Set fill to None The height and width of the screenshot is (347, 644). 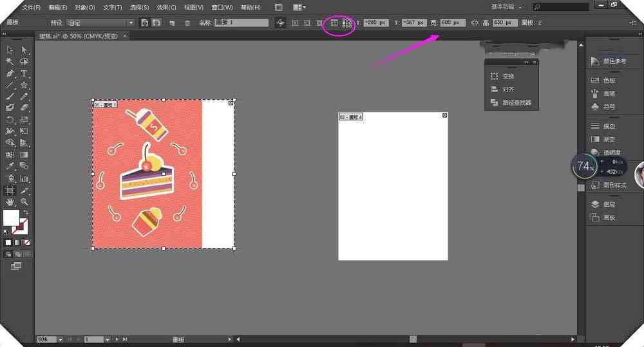click(x=26, y=243)
